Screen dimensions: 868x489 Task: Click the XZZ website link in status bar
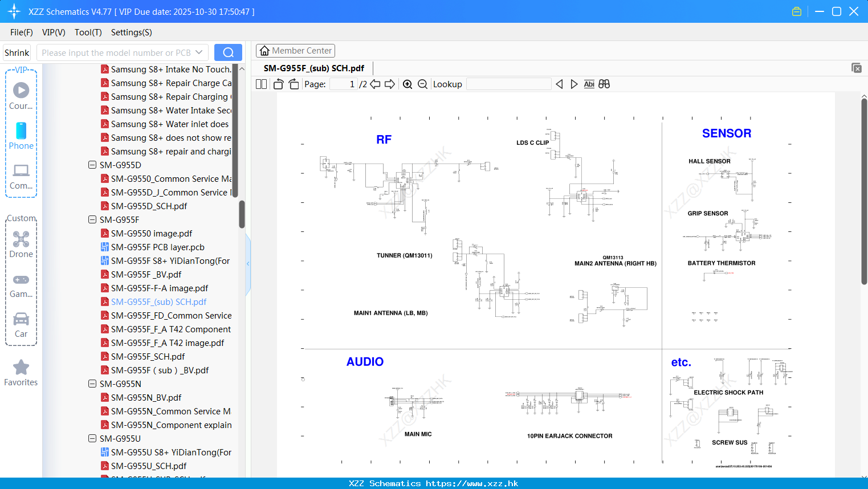click(x=472, y=483)
